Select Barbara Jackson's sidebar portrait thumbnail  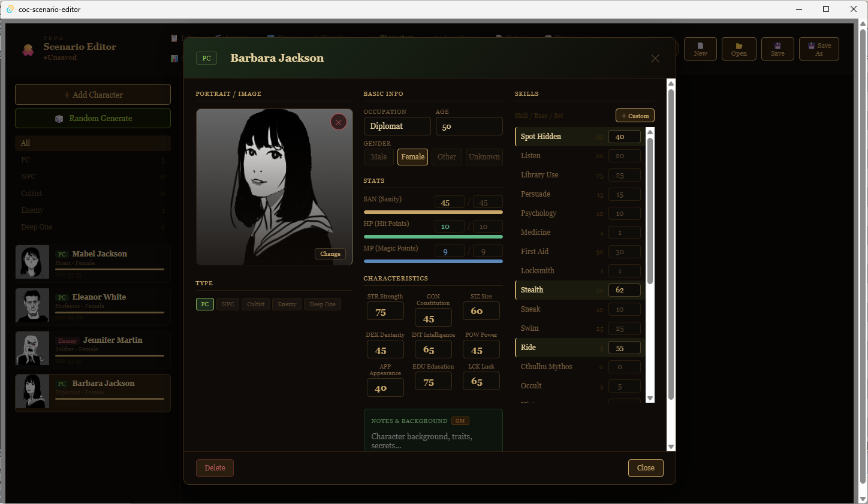tap(32, 391)
